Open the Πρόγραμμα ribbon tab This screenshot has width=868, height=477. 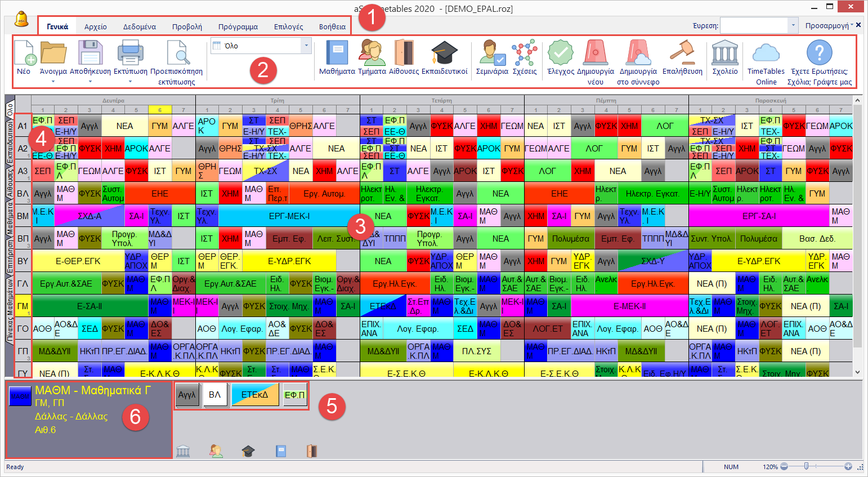[x=238, y=26]
